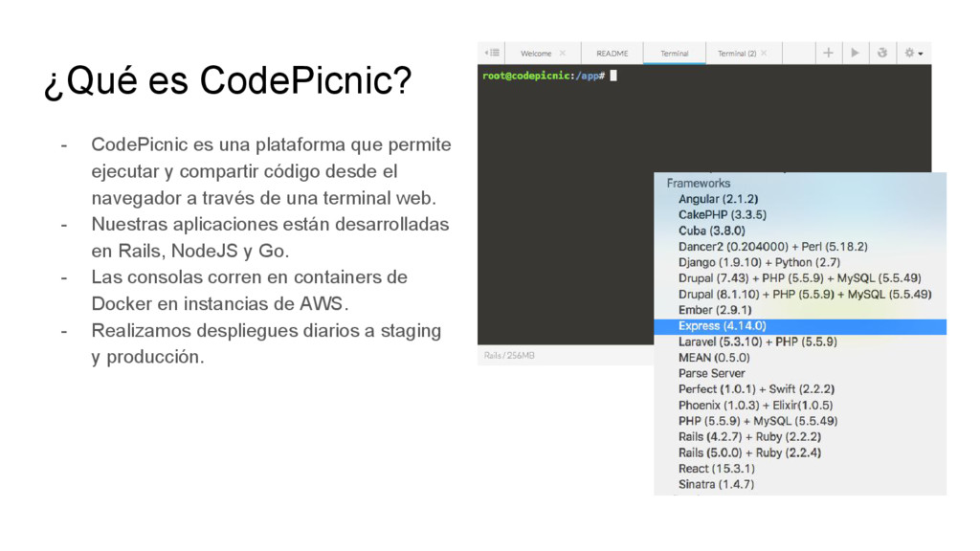Click the slide title ¿Qué es CodePicnic?
Image resolution: width=980 pixels, height=551 pixels.
click(x=228, y=81)
